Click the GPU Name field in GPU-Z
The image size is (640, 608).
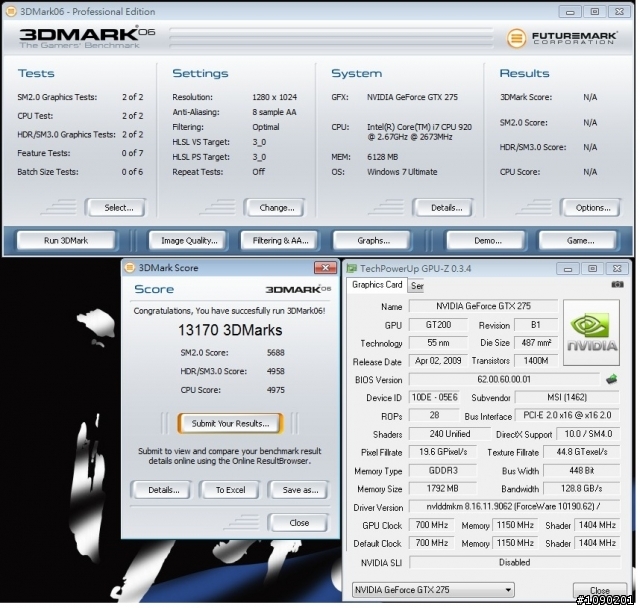pos(483,306)
